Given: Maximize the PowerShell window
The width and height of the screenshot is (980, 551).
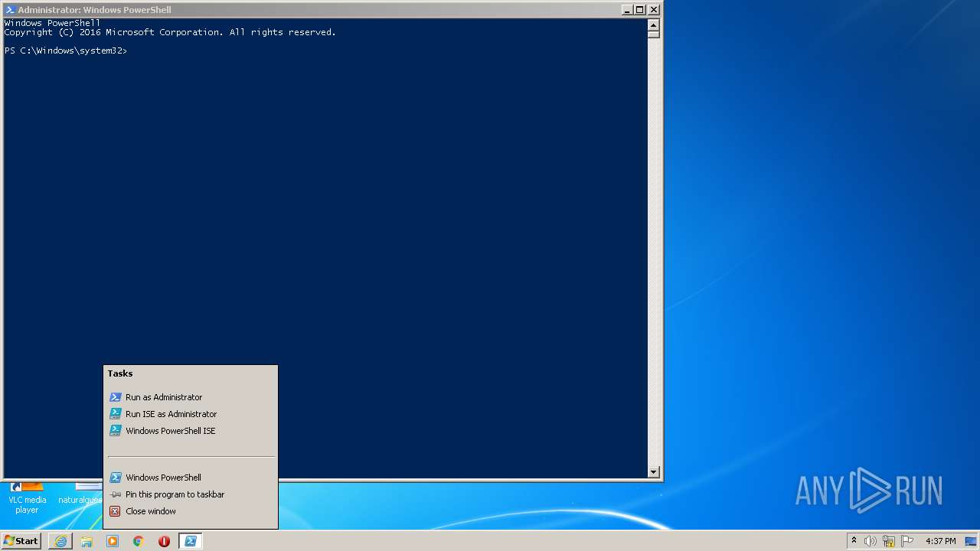Looking at the screenshot, I should coord(640,10).
